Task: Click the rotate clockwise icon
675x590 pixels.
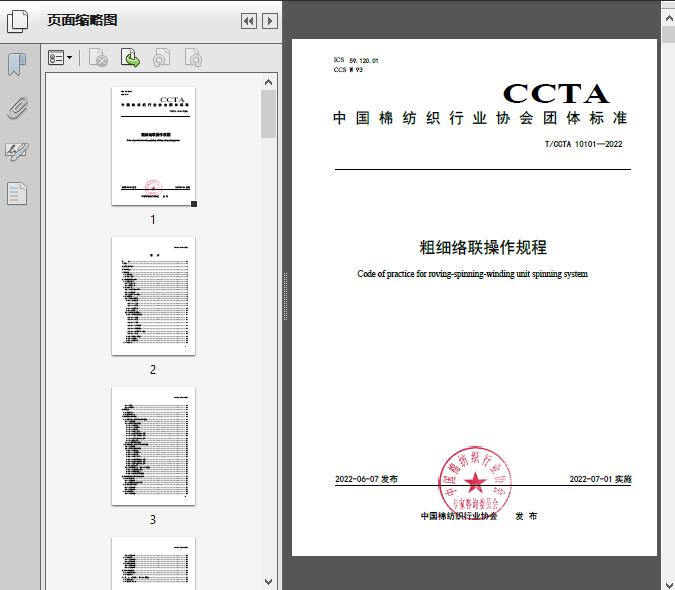Action: [193, 58]
